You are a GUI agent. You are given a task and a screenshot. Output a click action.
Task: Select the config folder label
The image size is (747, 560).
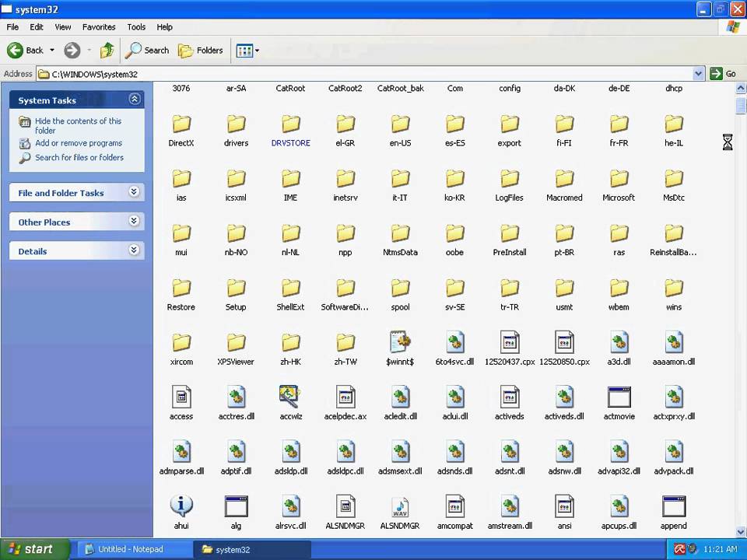(x=509, y=88)
